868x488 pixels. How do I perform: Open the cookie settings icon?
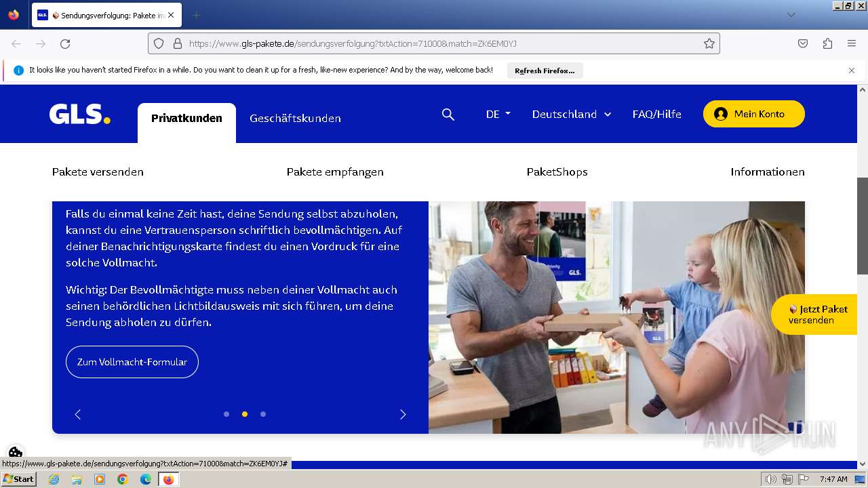pyautogui.click(x=16, y=452)
